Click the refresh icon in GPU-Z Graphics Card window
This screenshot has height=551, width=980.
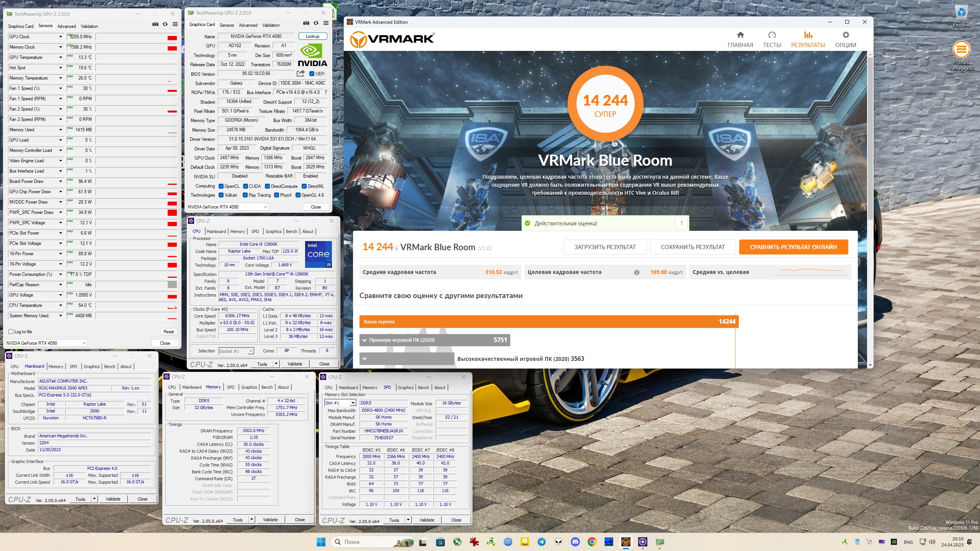pyautogui.click(x=316, y=23)
